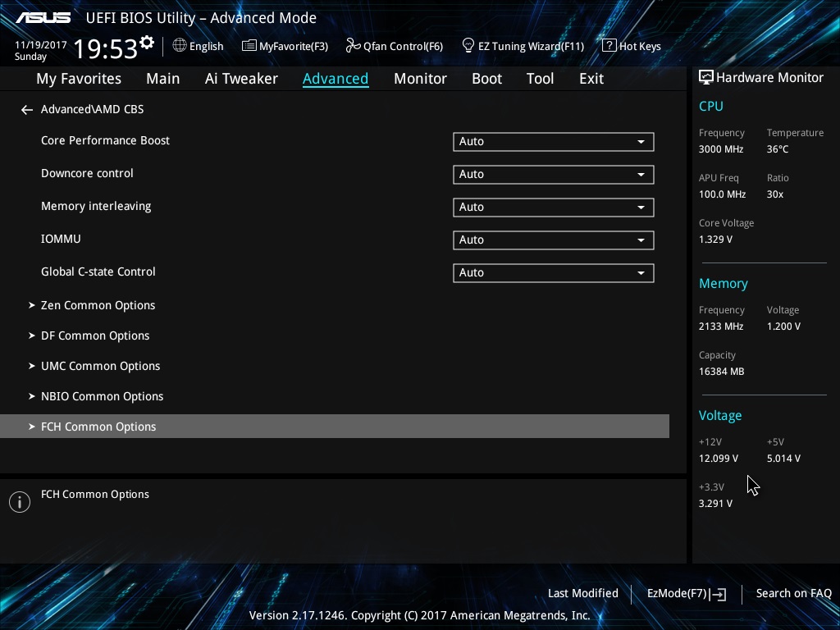
Task: Click the Hot Keys question mark icon
Action: tap(609, 46)
